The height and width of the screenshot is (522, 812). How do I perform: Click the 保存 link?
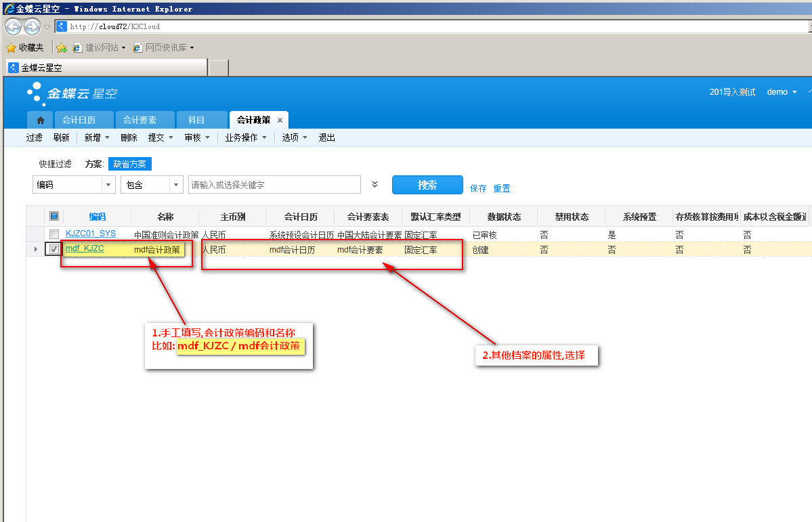pyautogui.click(x=478, y=188)
